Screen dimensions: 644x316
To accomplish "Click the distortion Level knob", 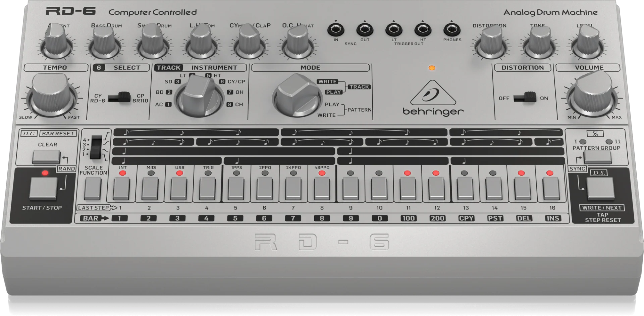I will coord(587,42).
